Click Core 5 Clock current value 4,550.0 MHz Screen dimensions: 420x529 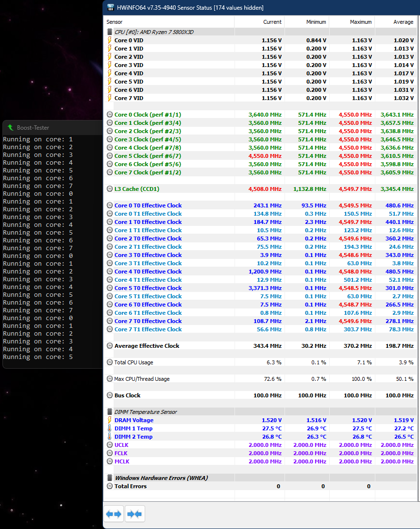point(265,156)
